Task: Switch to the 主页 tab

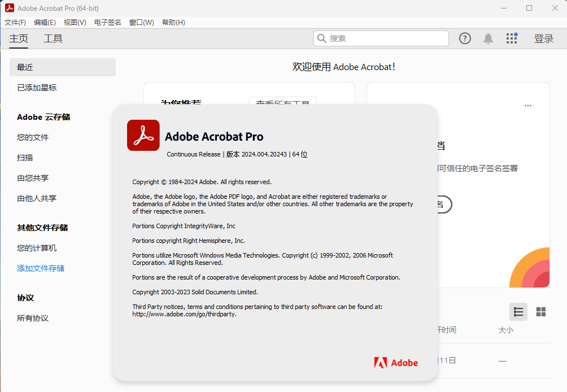Action: pyautogui.click(x=19, y=38)
